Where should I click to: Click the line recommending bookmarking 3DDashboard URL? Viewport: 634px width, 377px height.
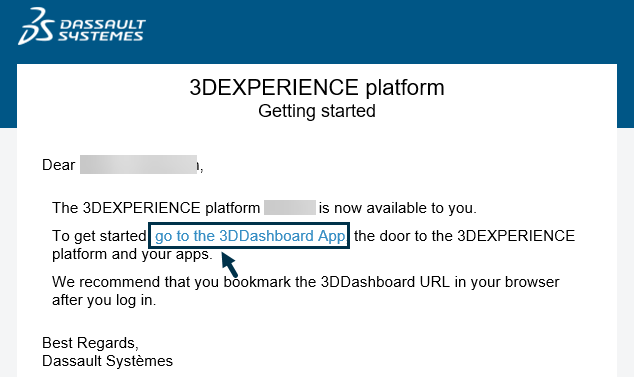click(306, 282)
